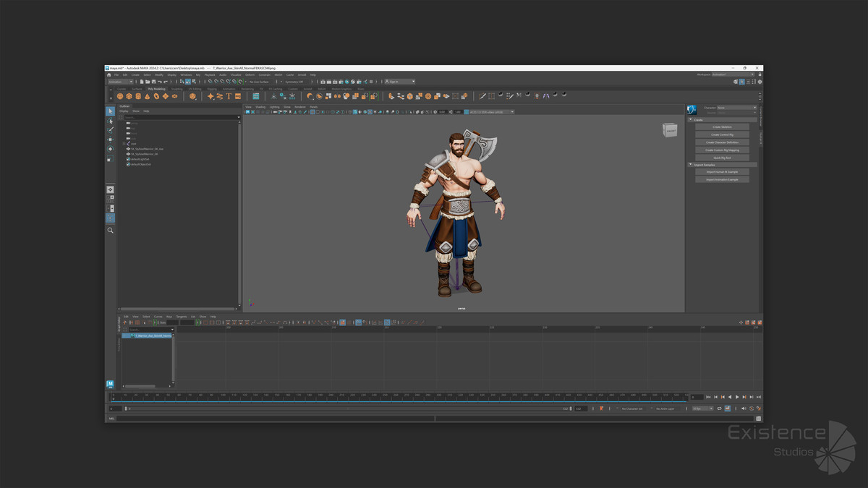
Task: Toggle the timeline loop playback button
Action: tap(719, 408)
